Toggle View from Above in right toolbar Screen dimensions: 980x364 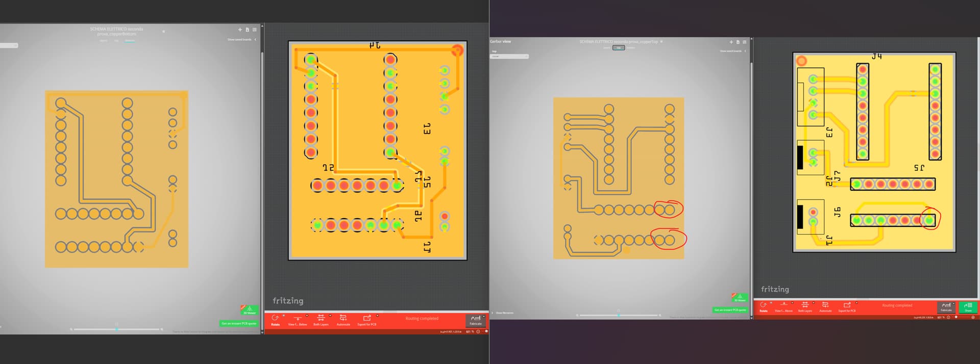click(783, 305)
